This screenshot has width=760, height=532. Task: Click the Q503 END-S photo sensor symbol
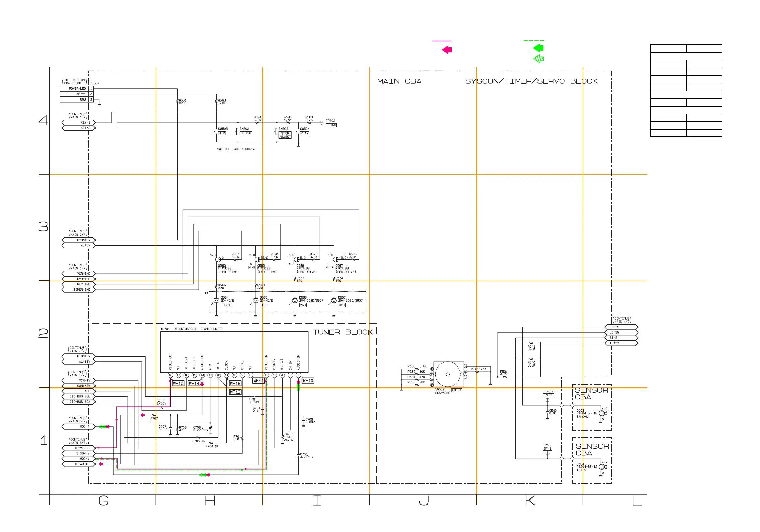click(601, 413)
